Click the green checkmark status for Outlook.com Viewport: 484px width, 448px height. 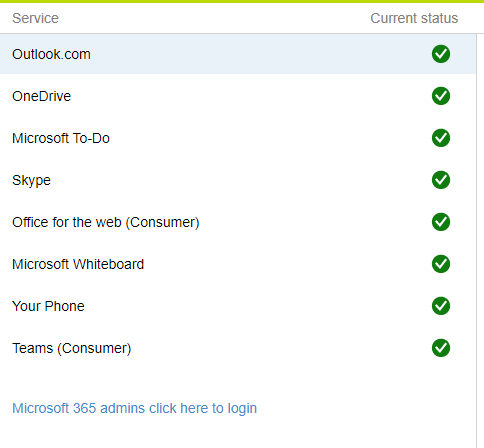[x=441, y=54]
